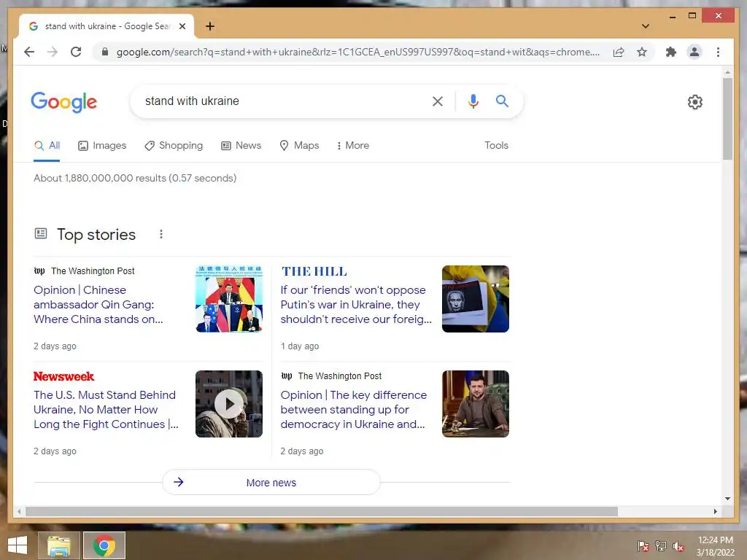Viewport: 747px width, 560px height.
Task: Switch to the Shopping tab
Action: [174, 146]
